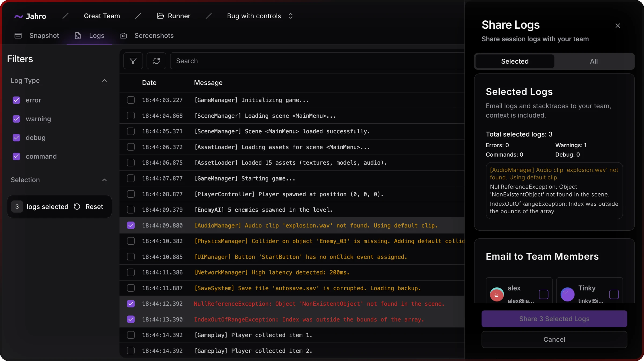Switch to the All tab in Share Logs
This screenshot has height=361, width=644.
tap(594, 61)
